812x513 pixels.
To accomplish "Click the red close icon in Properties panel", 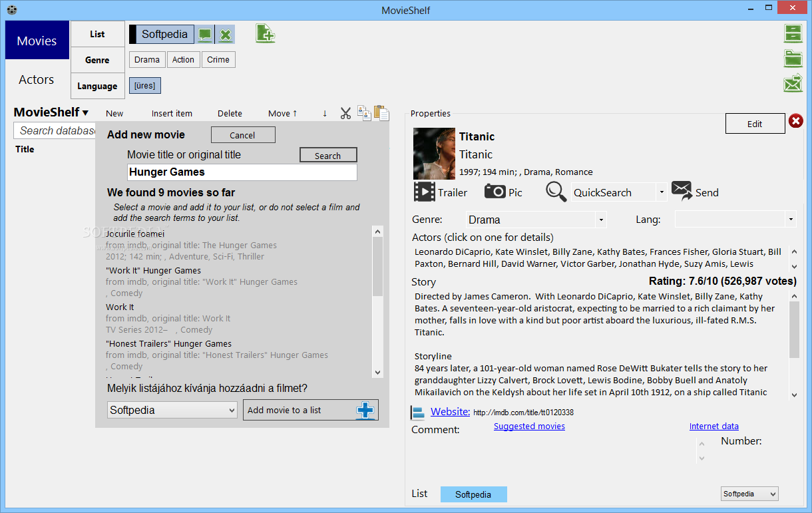I will [796, 121].
